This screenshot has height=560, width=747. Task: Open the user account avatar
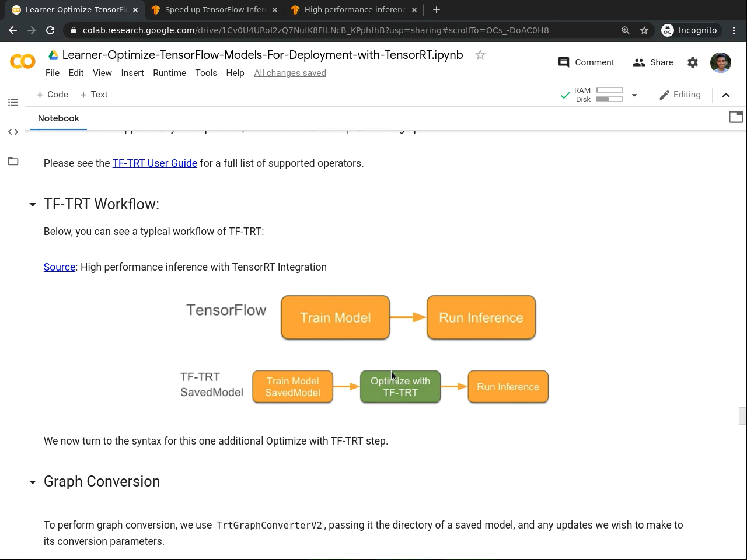[x=721, y=62]
